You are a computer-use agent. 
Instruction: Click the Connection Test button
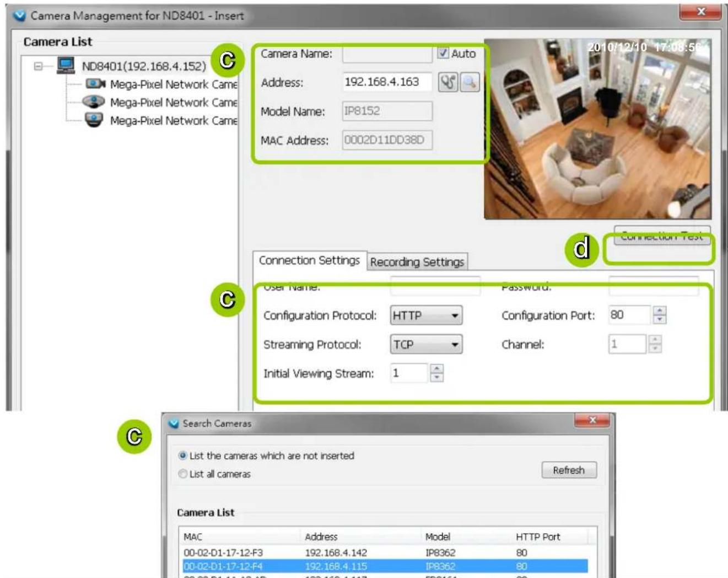pyautogui.click(x=662, y=235)
